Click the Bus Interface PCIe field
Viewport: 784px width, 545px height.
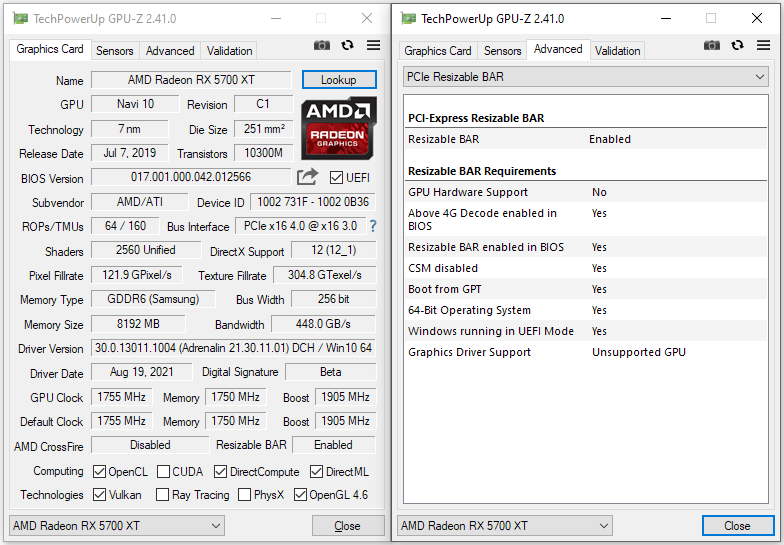tap(300, 226)
